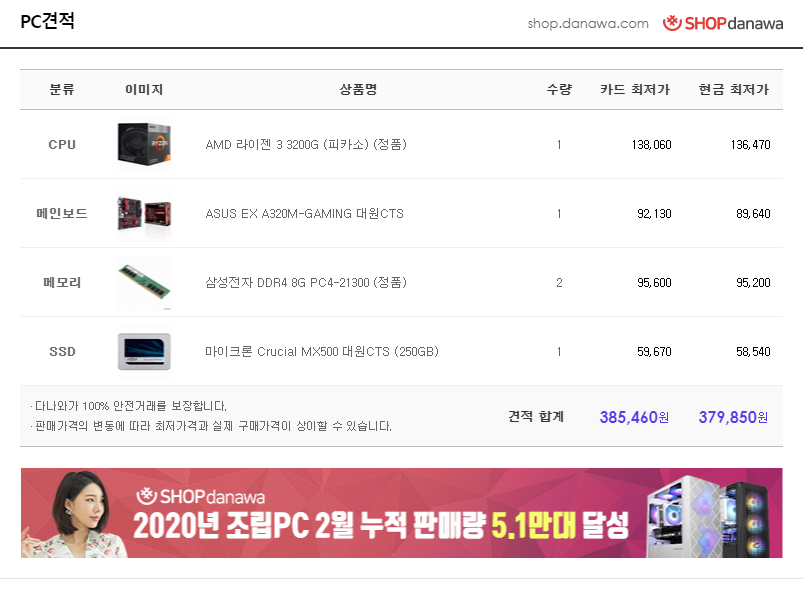Open 삼성전자 DDR4 8G product name
Screen dimensions: 803x611
pyautogui.click(x=306, y=283)
